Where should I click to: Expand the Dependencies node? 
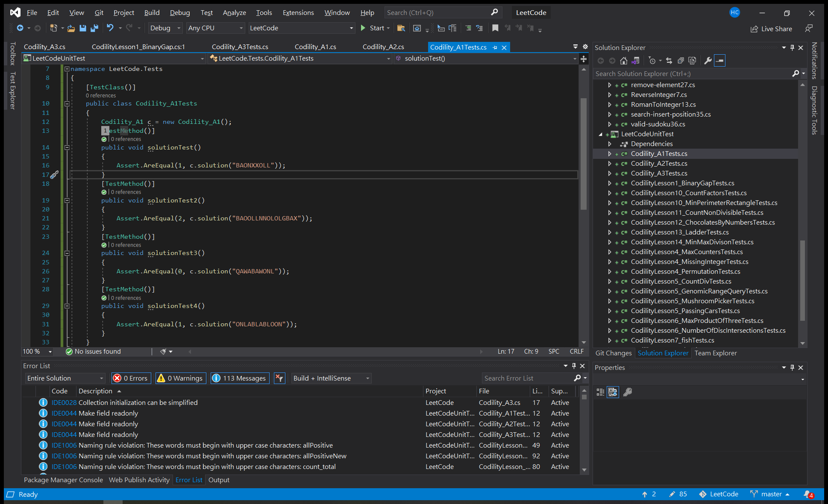(610, 144)
